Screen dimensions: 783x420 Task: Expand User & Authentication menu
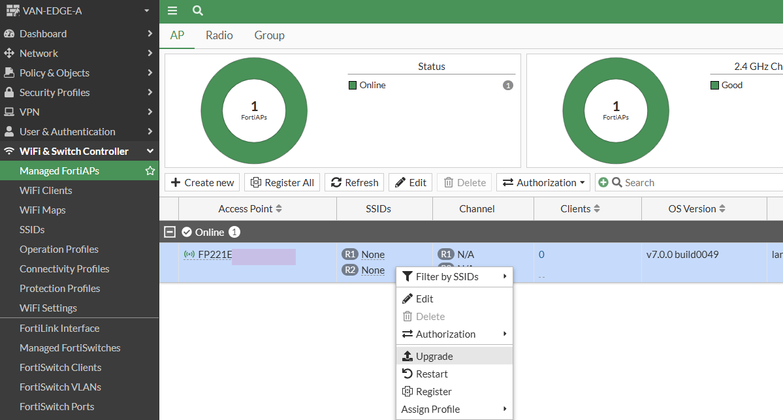pyautogui.click(x=79, y=131)
